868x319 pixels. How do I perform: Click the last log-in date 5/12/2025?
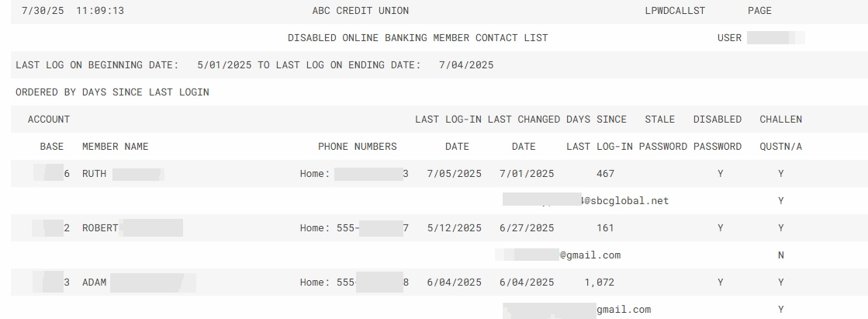454,228
